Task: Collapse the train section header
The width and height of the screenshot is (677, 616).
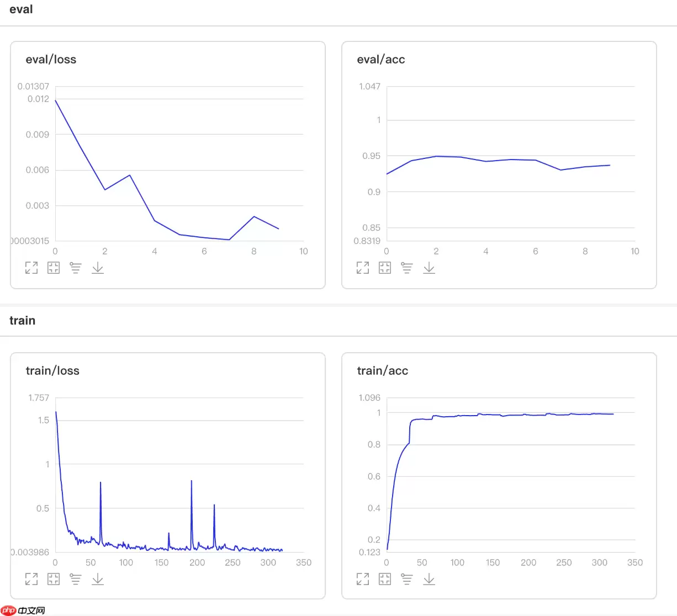Action: coord(22,321)
